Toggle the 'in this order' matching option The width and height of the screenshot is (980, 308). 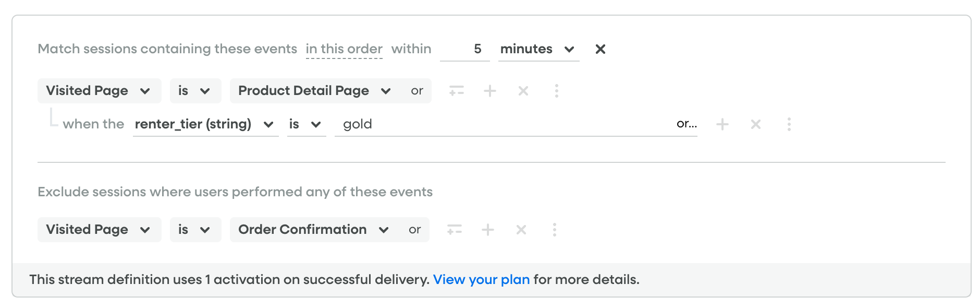coord(344,49)
